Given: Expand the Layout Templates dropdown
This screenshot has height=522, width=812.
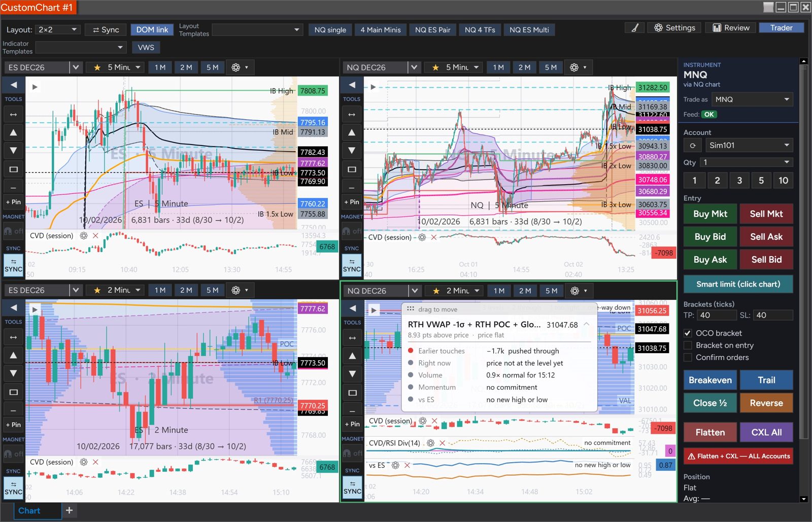Looking at the screenshot, I should (x=257, y=30).
